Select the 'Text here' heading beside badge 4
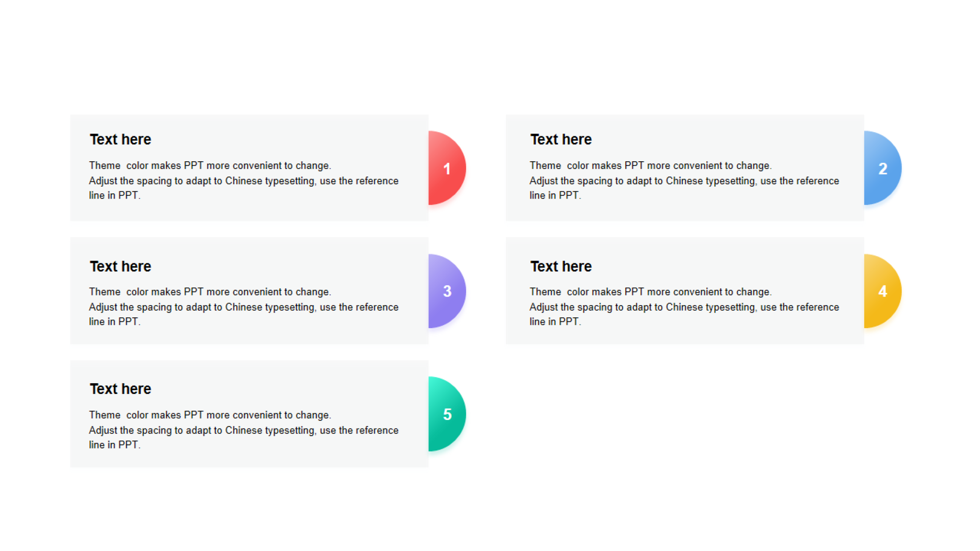 pyautogui.click(x=561, y=266)
